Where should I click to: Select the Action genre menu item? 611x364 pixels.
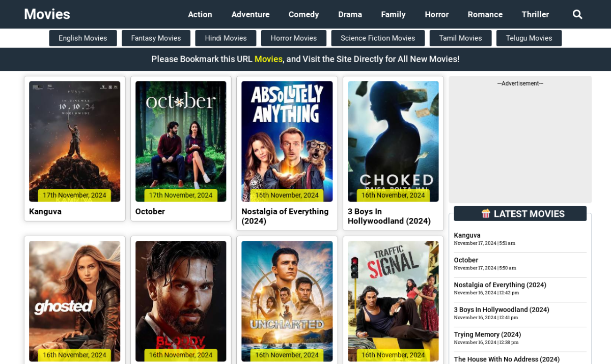pos(200,14)
